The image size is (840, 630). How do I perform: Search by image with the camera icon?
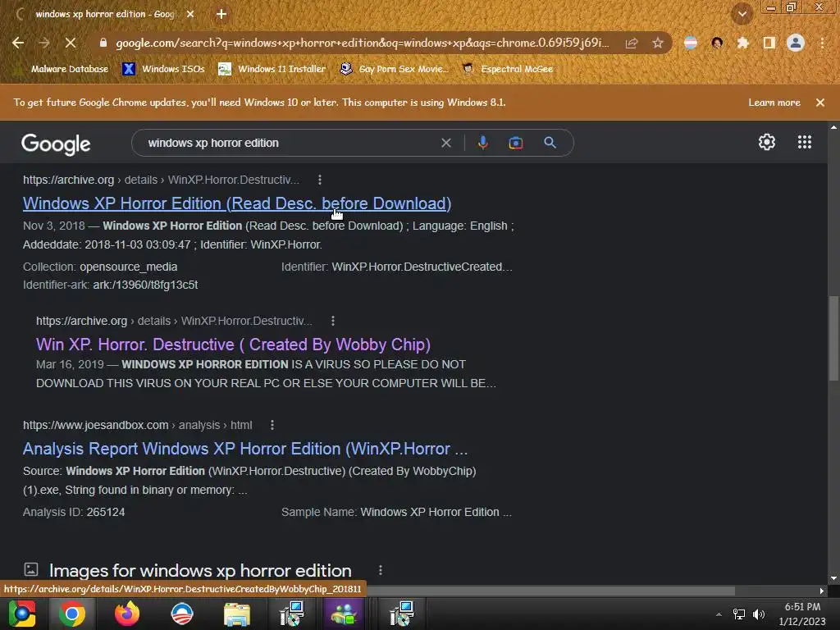[x=516, y=143]
